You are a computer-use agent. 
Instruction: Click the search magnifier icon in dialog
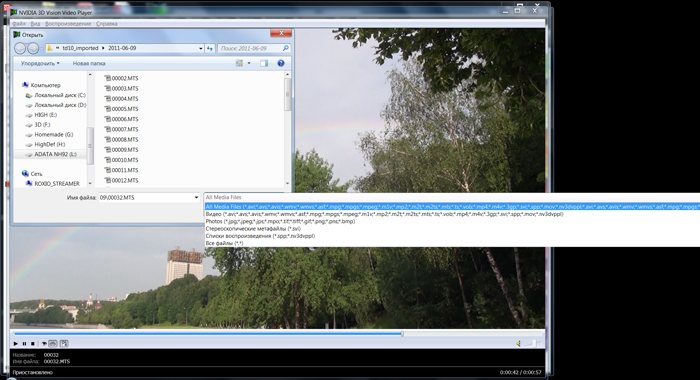tap(286, 48)
